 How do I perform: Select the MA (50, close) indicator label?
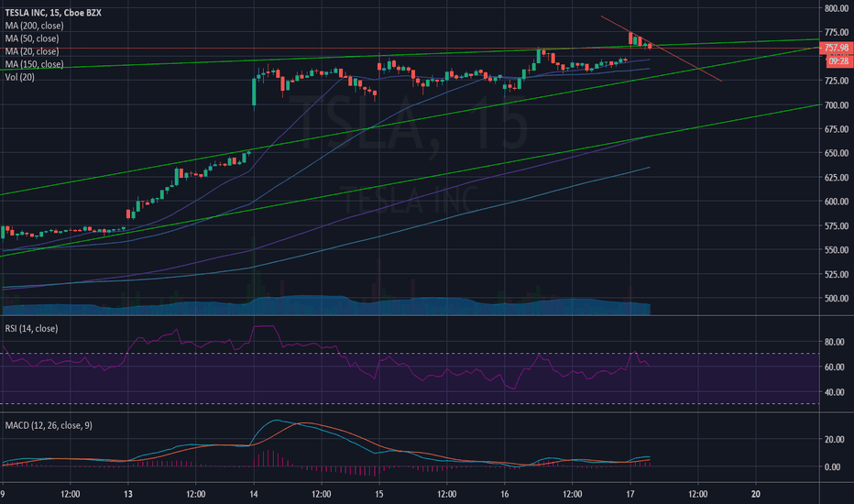(32, 38)
